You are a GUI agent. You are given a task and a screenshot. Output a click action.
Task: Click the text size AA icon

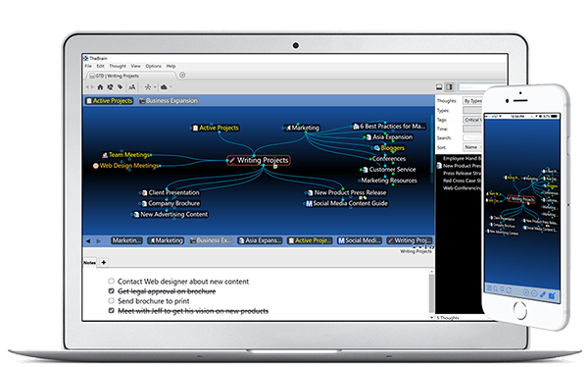point(132,87)
